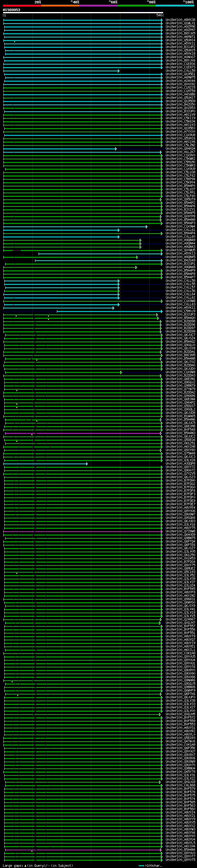Open hit UniRef100_A8MX38
The image size is (197, 868).
pos(180,20)
